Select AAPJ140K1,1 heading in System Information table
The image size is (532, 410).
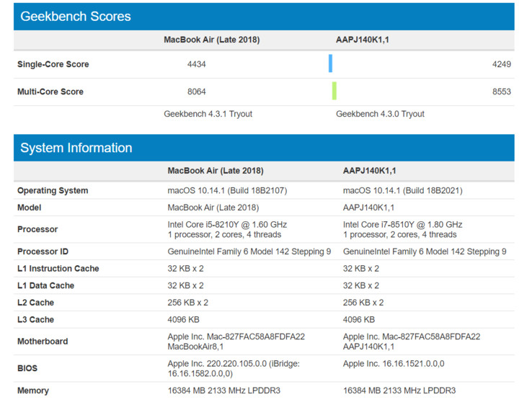point(370,171)
